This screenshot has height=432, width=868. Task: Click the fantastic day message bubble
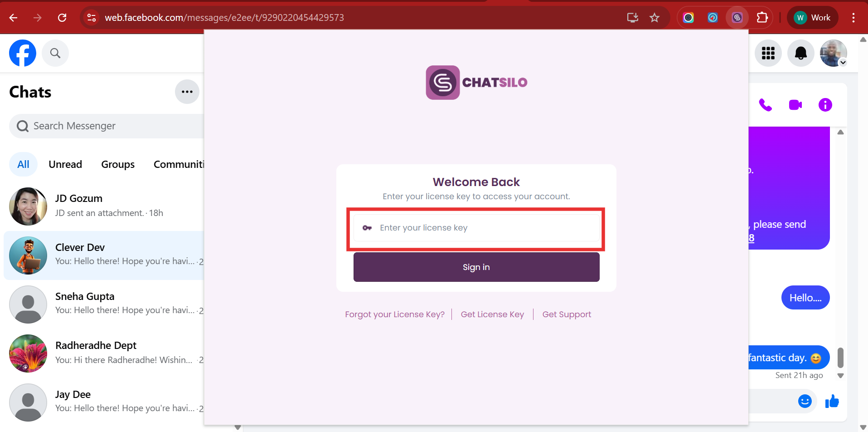(x=789, y=358)
